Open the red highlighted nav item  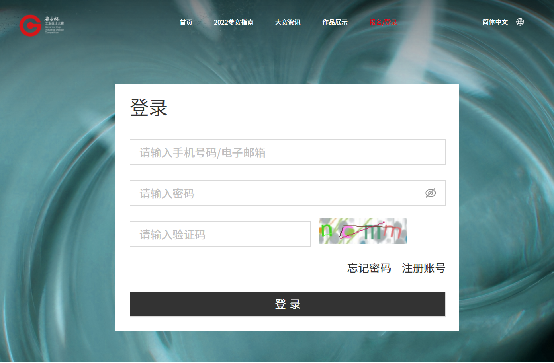tap(383, 22)
